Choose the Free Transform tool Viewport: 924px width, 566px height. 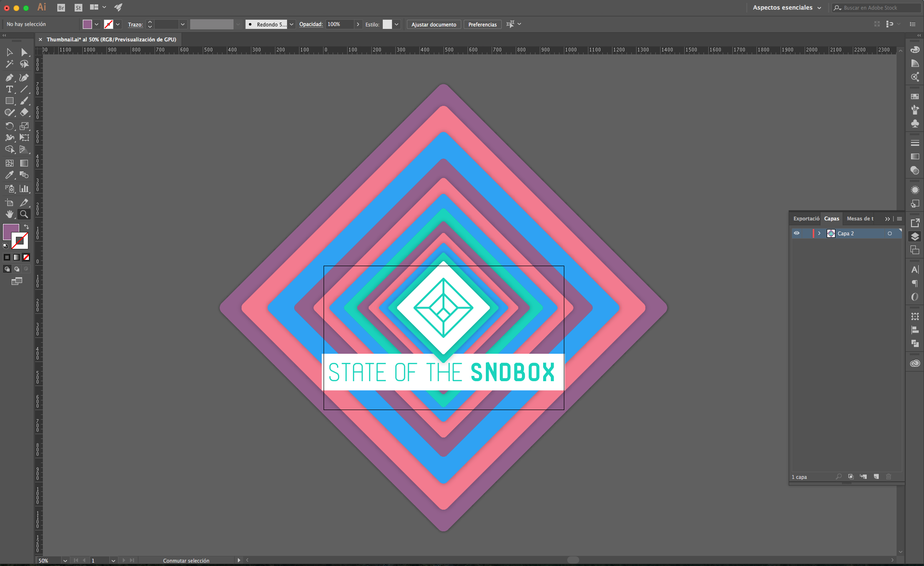(24, 138)
